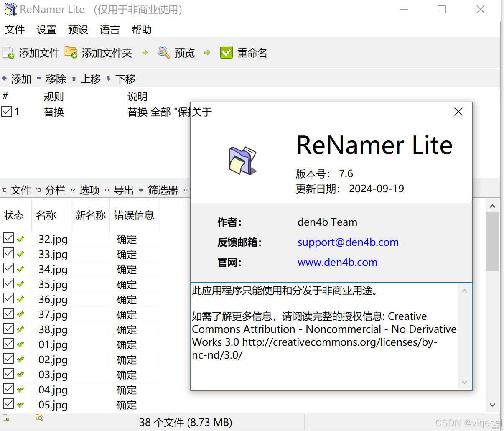504x431 pixels.
Task: Open the 设置 menu
Action: (46, 30)
